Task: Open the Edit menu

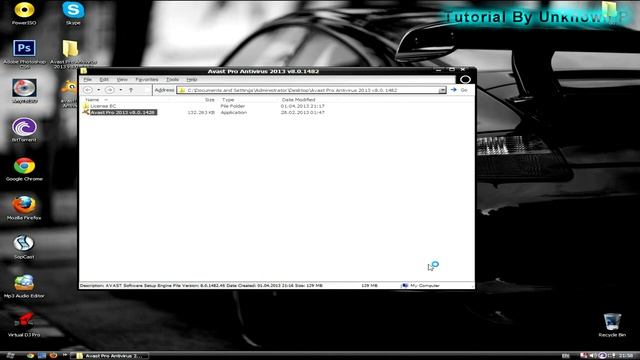Action: click(x=104, y=80)
